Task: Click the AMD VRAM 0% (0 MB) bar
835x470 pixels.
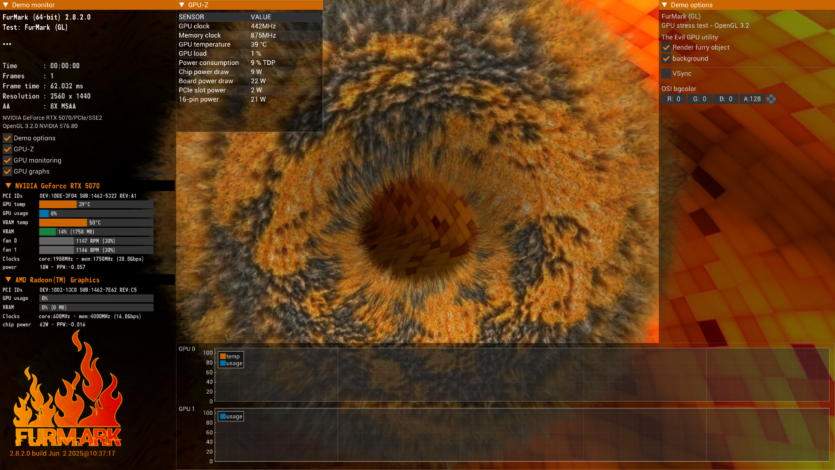Action: 96,307
